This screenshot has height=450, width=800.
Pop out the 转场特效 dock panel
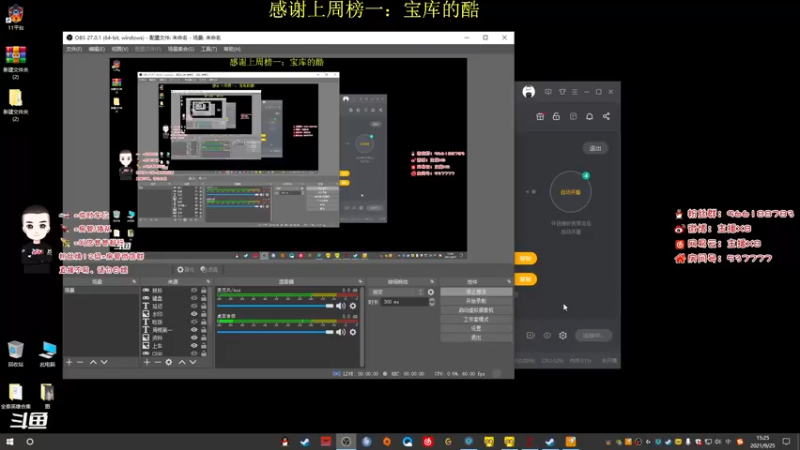[x=432, y=282]
